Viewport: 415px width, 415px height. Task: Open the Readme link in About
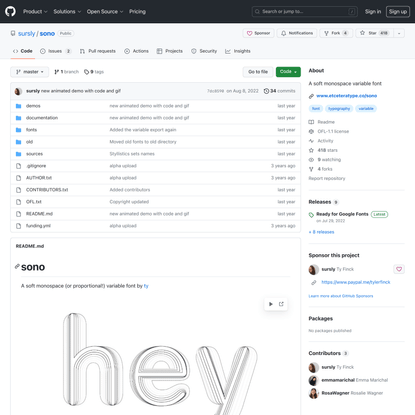[x=322, y=122]
